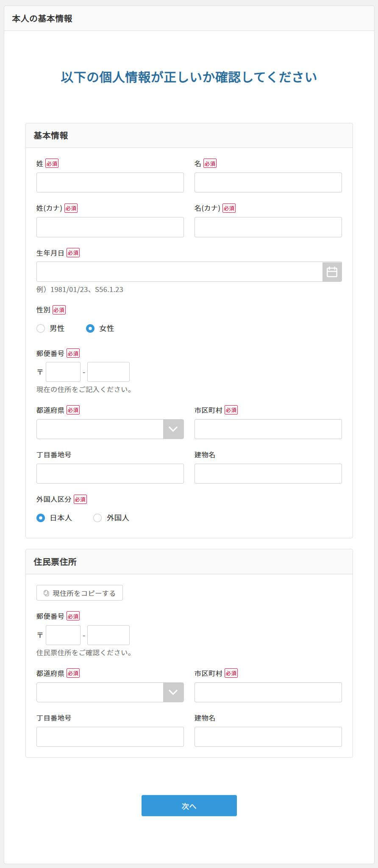The image size is (378, 868).
Task: Select the 外国人 radio button under 外国人区分
Action: tap(97, 517)
